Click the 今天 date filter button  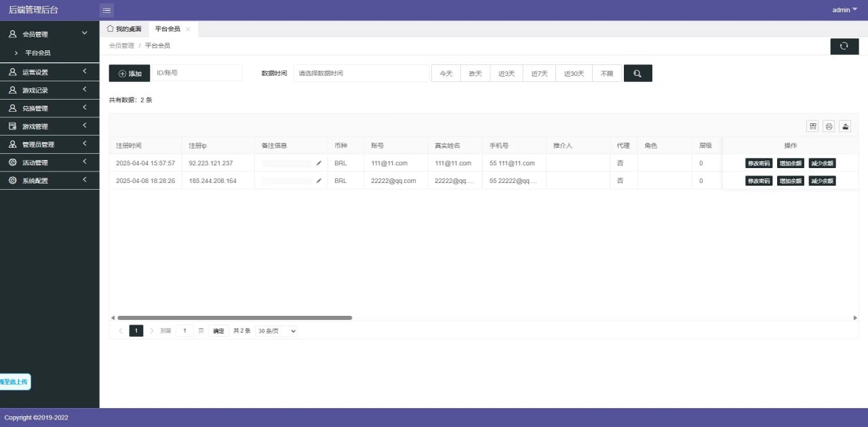point(446,73)
